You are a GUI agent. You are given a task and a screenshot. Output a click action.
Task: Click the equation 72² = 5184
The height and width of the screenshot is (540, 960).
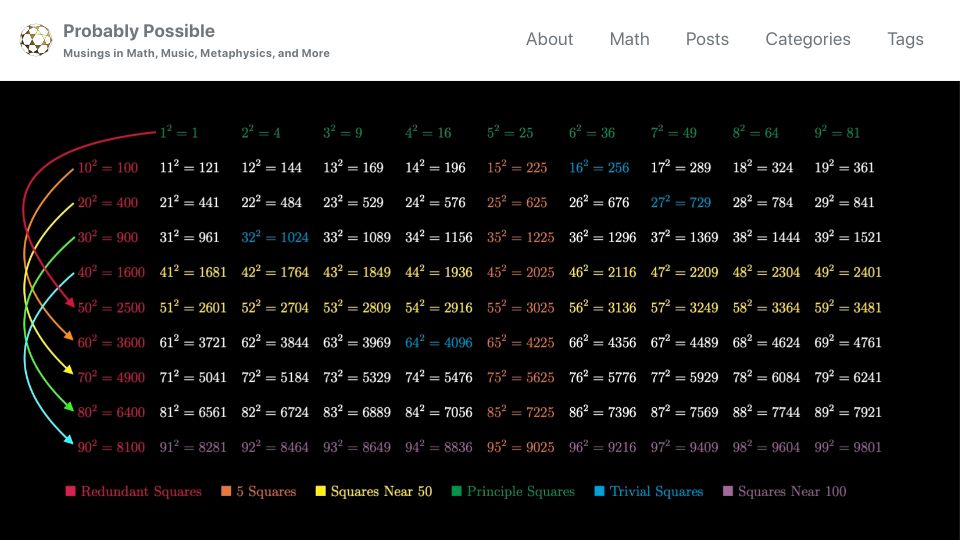click(275, 377)
